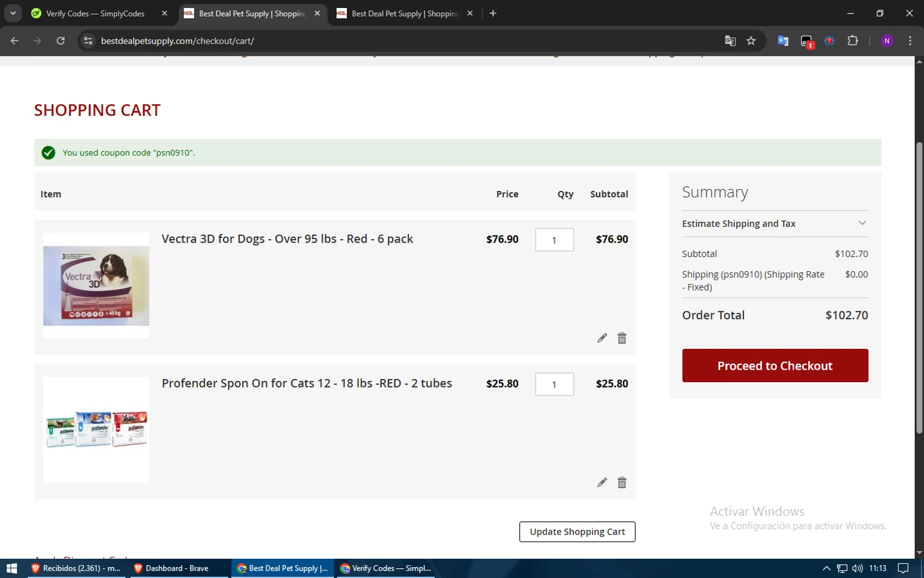The width and height of the screenshot is (924, 578).
Task: Click the SHOPPING CART heading
Action: coord(97,110)
